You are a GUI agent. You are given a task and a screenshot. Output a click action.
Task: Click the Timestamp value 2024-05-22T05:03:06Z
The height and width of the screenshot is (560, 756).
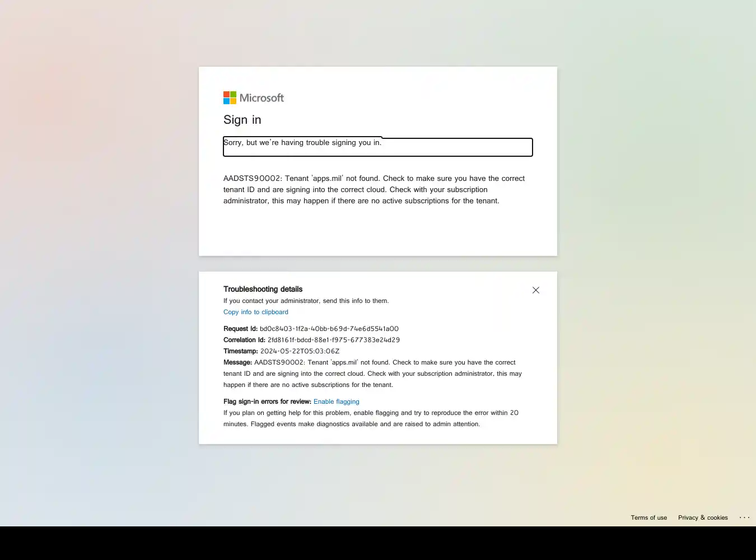tap(300, 351)
